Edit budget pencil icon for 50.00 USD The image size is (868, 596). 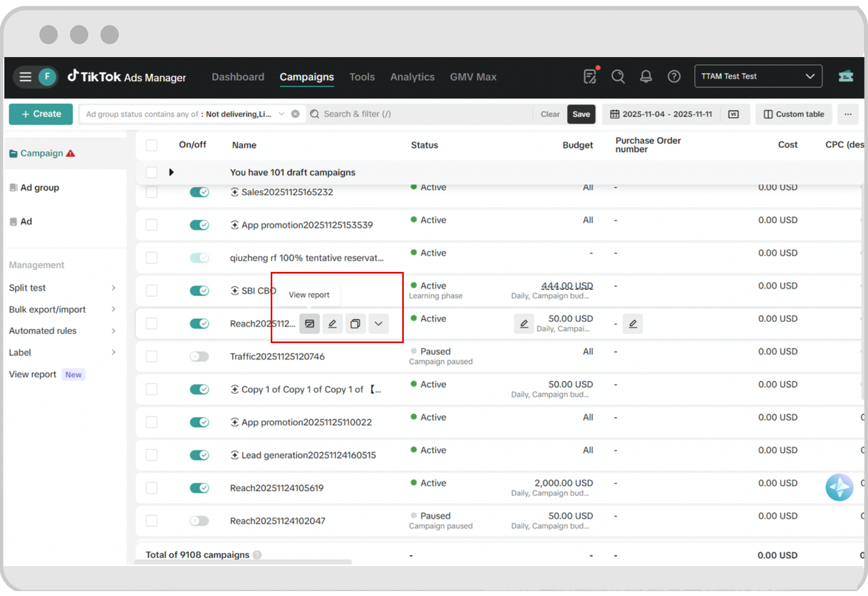523,324
